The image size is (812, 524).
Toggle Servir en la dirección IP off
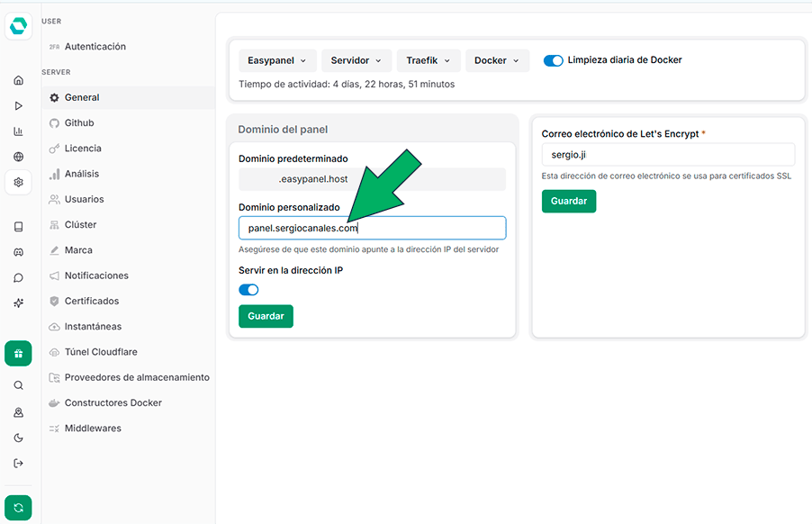click(x=249, y=290)
